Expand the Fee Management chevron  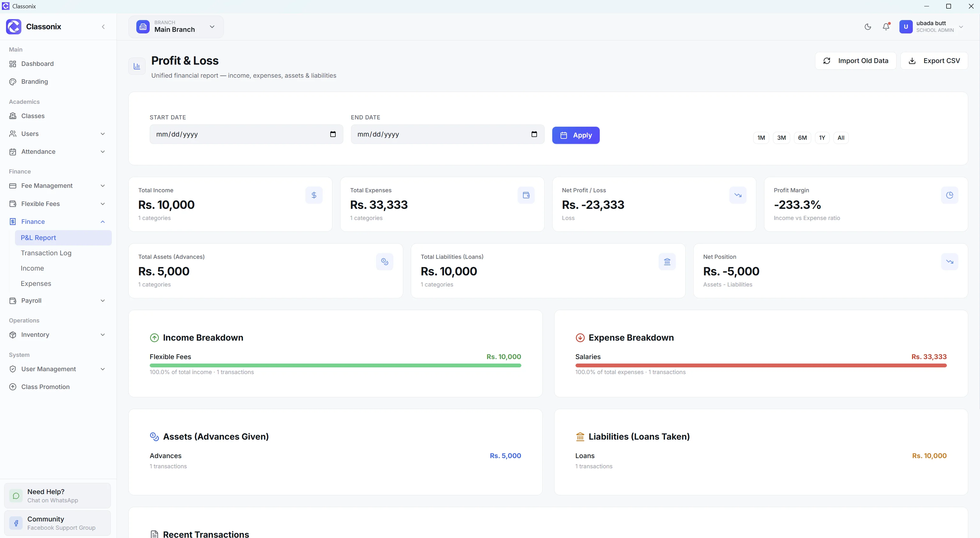coord(103,186)
